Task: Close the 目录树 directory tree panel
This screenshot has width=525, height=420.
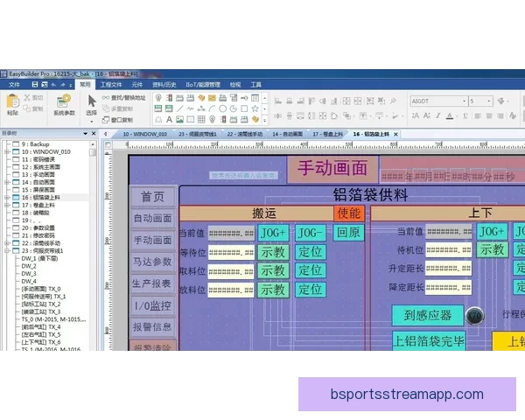Action: [x=94, y=134]
